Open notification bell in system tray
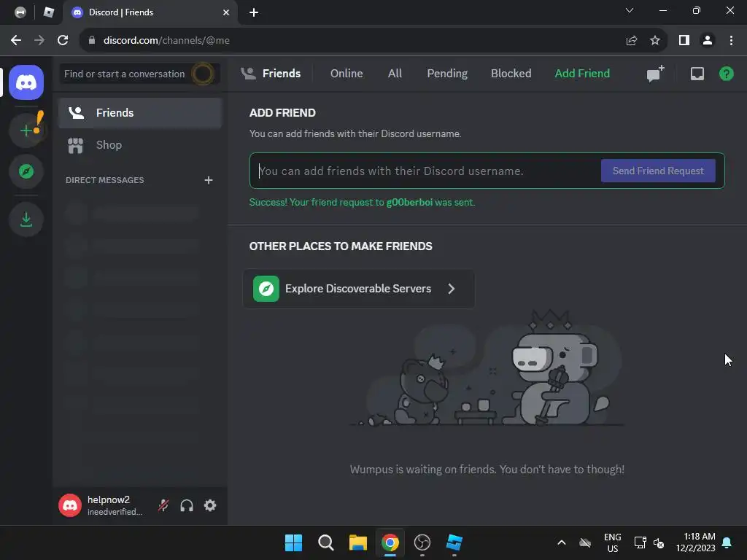 pyautogui.click(x=727, y=542)
